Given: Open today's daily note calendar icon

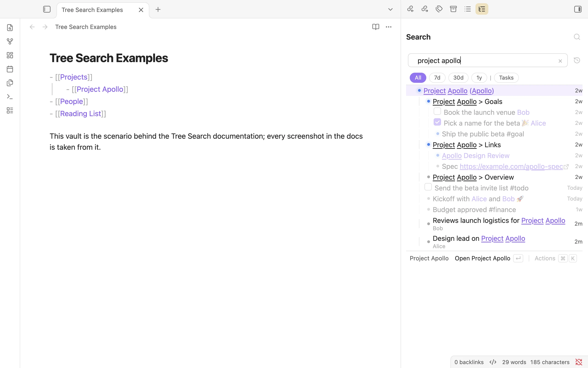Looking at the screenshot, I should [x=10, y=69].
